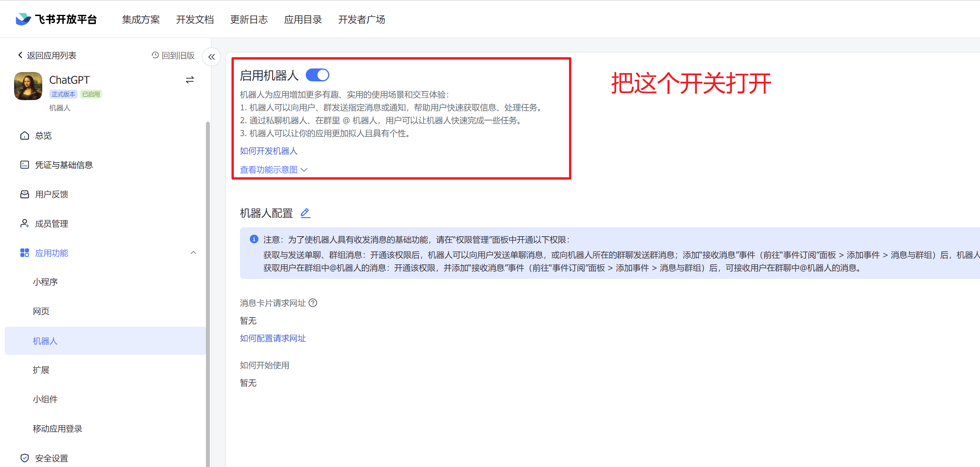Click the switch-app arrows icon beside ChatGPT
Image resolution: width=980 pixels, height=467 pixels.
pyautogui.click(x=190, y=80)
